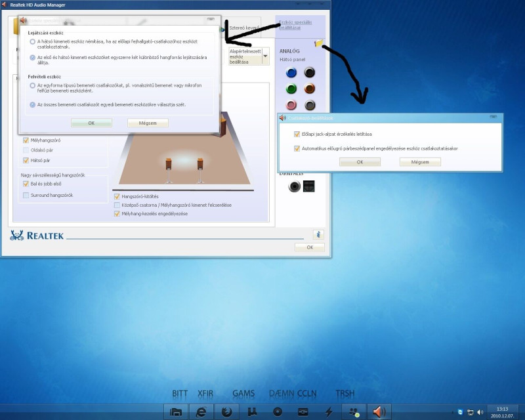
Task: Open 'Eszköz speciális beállításai' link
Action: coord(295,25)
